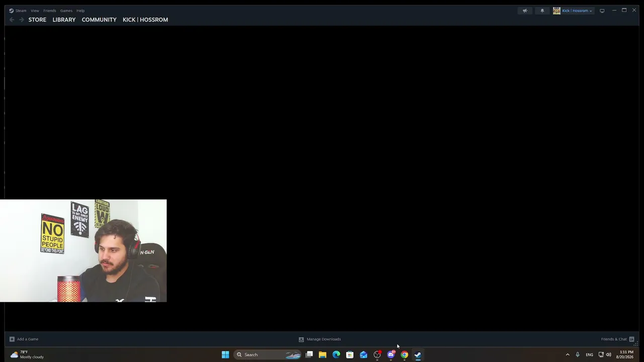Open the KICK | HOSSROM profile tab
This screenshot has height=362, width=644.
145,20
